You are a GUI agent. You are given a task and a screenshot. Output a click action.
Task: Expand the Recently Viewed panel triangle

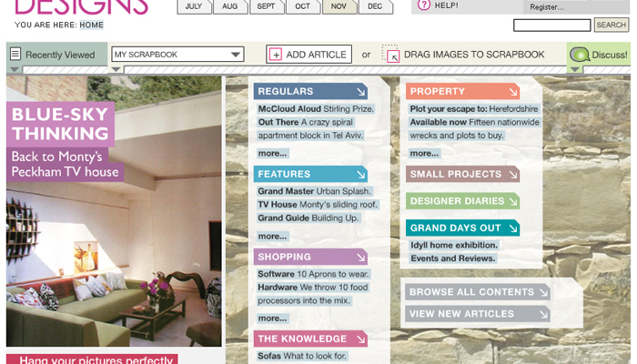coord(15,69)
